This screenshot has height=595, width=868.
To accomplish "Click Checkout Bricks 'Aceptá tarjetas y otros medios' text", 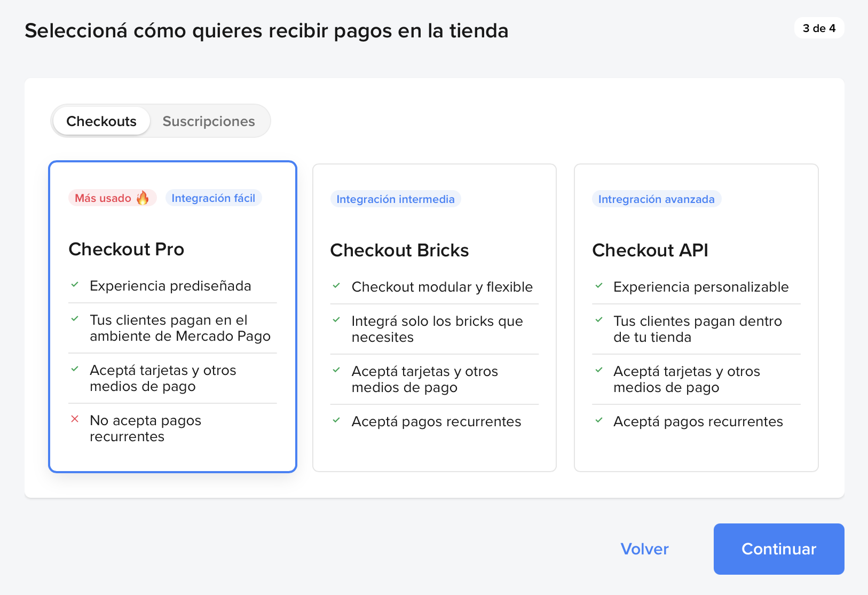I will [425, 379].
